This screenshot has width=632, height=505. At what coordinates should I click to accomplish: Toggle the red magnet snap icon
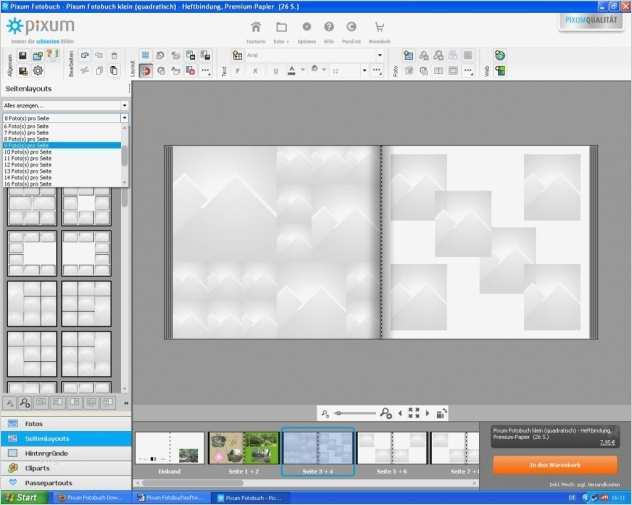click(146, 71)
